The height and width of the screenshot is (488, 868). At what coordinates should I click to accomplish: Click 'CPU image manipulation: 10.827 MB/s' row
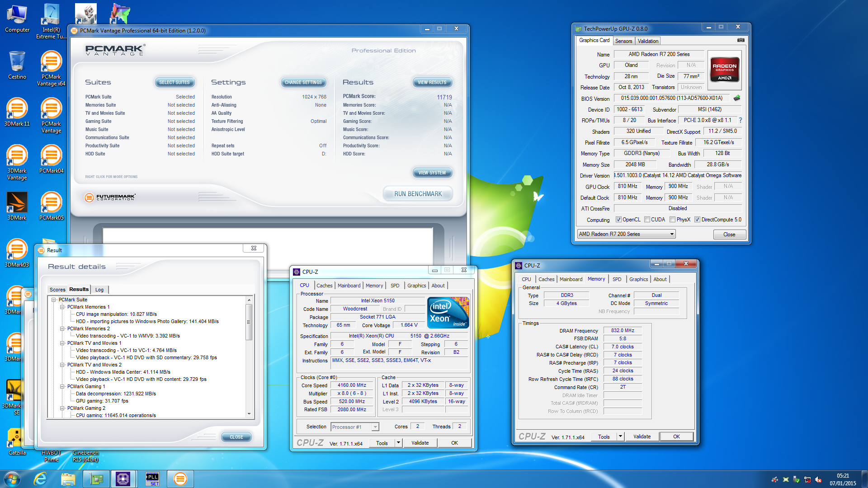[116, 314]
